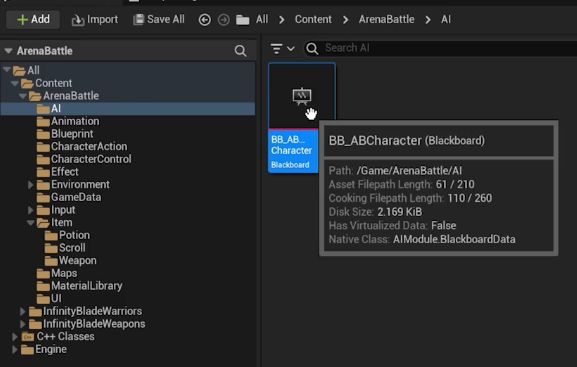Image resolution: width=577 pixels, height=367 pixels.
Task: Open chevron menu after ArenaBattle breadcrumb
Action: click(x=428, y=20)
